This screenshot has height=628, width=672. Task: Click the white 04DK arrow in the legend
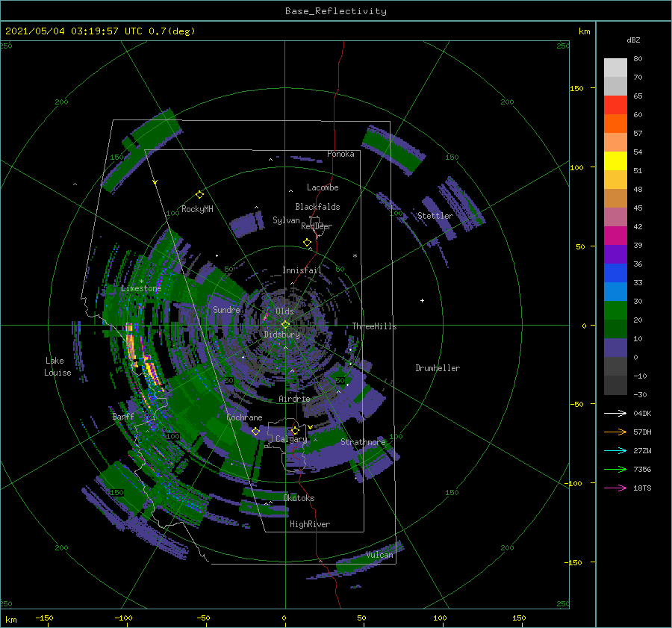(615, 413)
